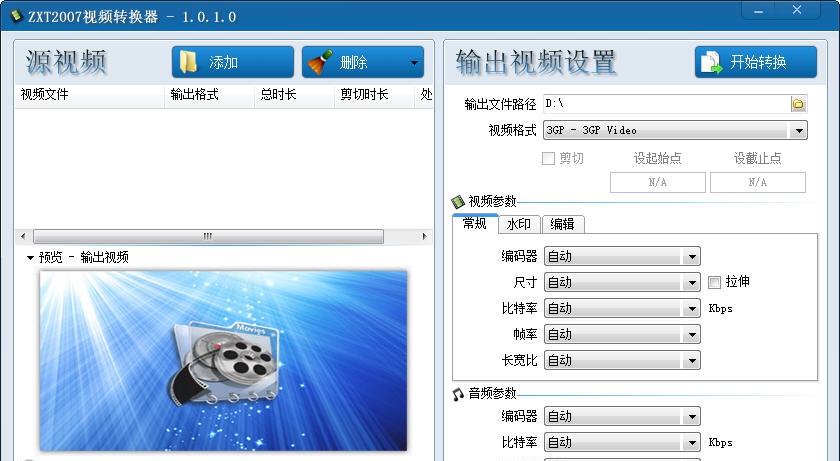Open the 帧率 dropdown
This screenshot has height=461, width=840.
coord(622,335)
